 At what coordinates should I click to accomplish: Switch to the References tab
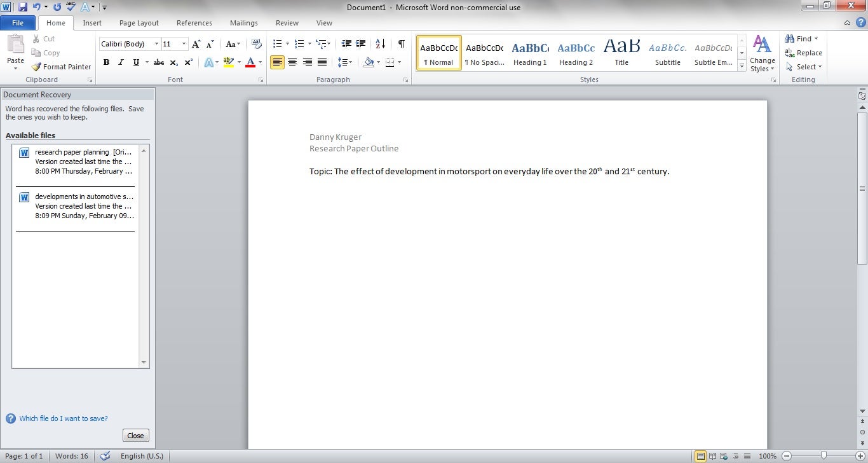pos(194,23)
